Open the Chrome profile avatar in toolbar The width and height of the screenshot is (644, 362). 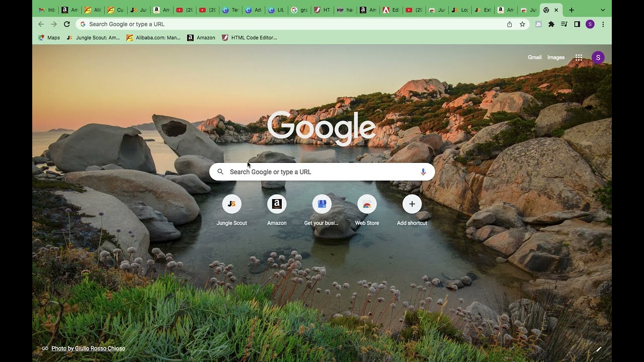click(x=590, y=24)
